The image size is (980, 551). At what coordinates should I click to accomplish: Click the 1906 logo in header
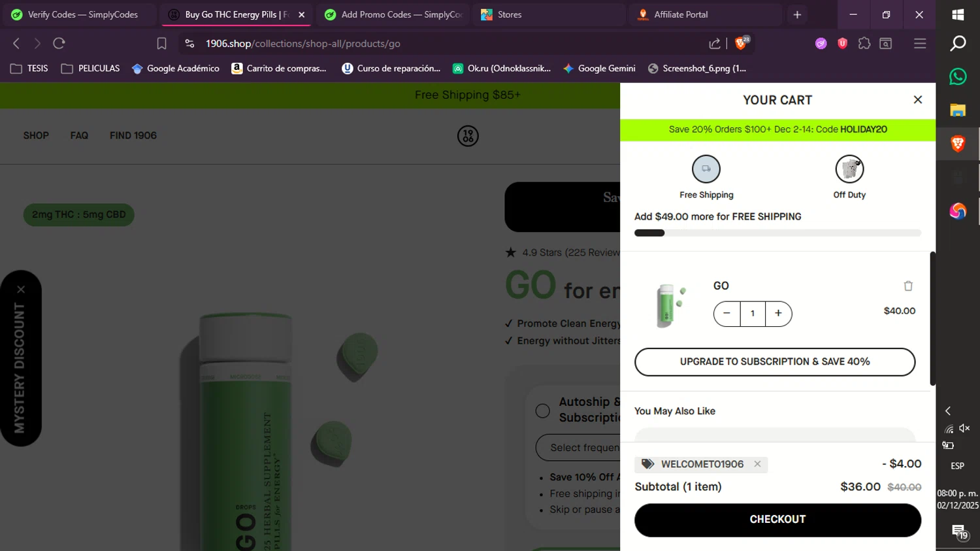coord(468,136)
